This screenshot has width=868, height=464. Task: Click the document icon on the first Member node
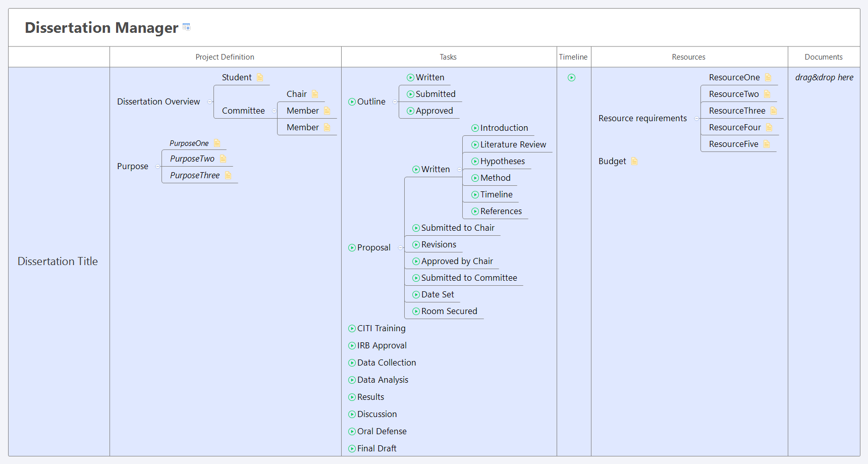tap(327, 111)
